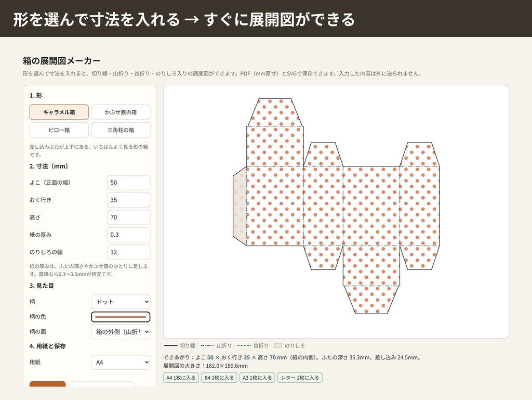Click the 柄の色 label
This screenshot has height=400, width=532.
[37, 317]
